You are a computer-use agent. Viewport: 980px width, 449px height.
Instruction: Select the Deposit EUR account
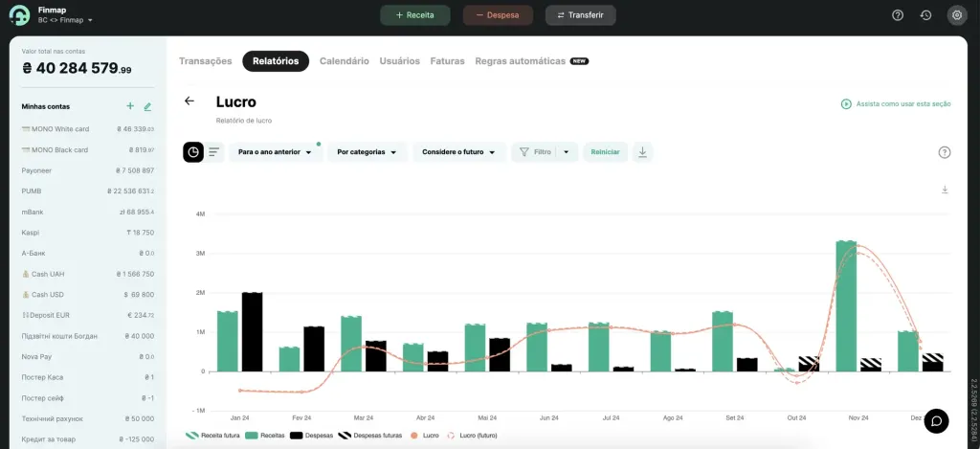[x=87, y=315]
